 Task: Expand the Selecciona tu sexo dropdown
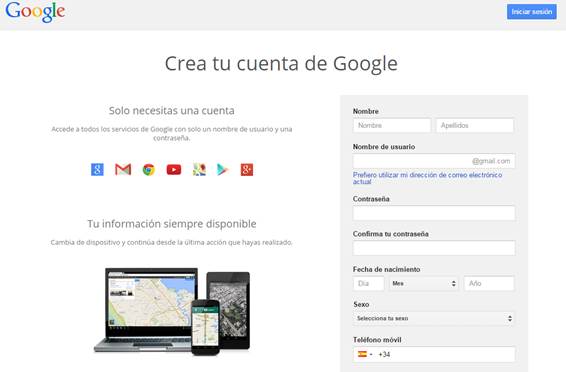pyautogui.click(x=434, y=319)
